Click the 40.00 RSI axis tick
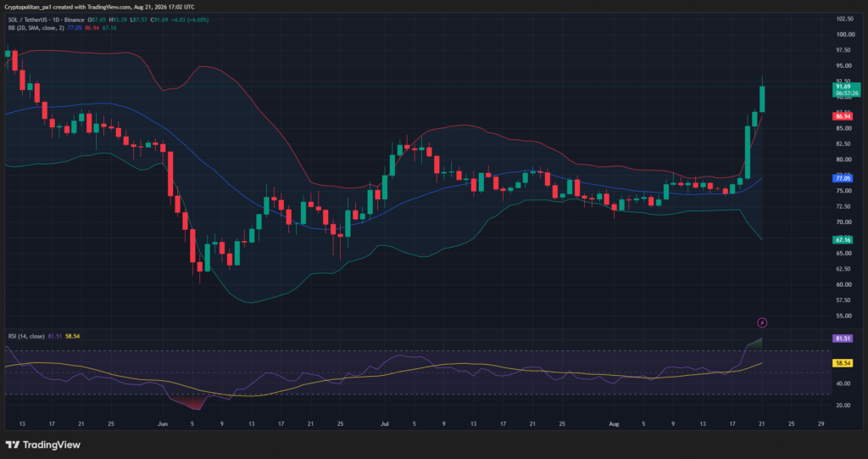This screenshot has height=459, width=868. click(x=843, y=383)
